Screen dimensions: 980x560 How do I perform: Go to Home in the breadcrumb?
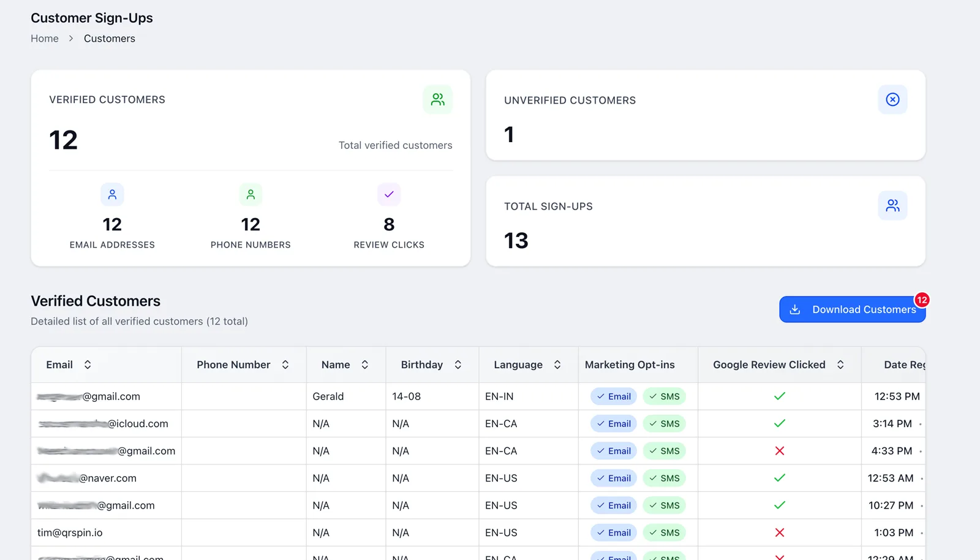pyautogui.click(x=45, y=39)
